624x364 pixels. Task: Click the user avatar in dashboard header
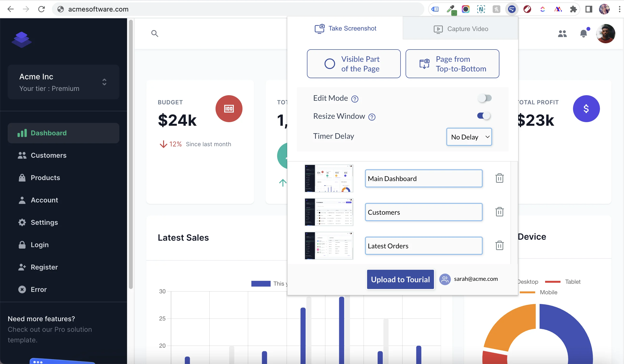[606, 34]
